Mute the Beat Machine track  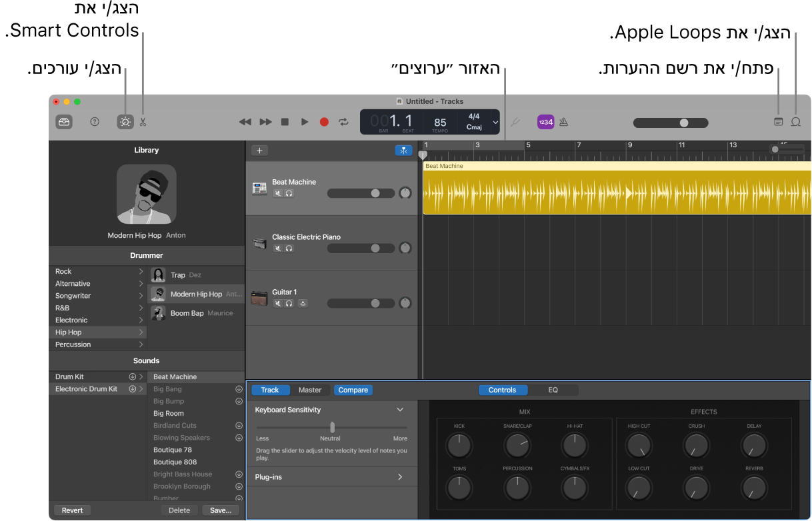(278, 193)
